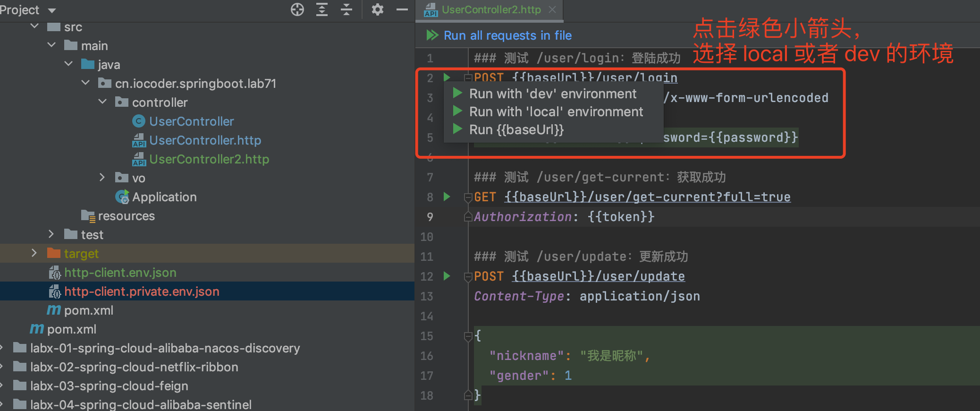Open the inner pom.xml under lab module
Viewport: 980px width, 411px height.
point(89,310)
